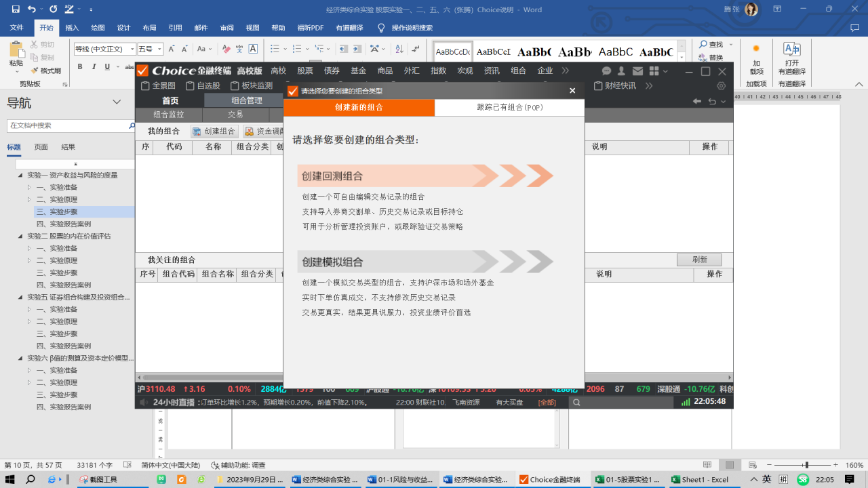Viewport: 868px width, 488px height.
Task: Save the Word document via quick access toolbar
Action: click(16, 9)
